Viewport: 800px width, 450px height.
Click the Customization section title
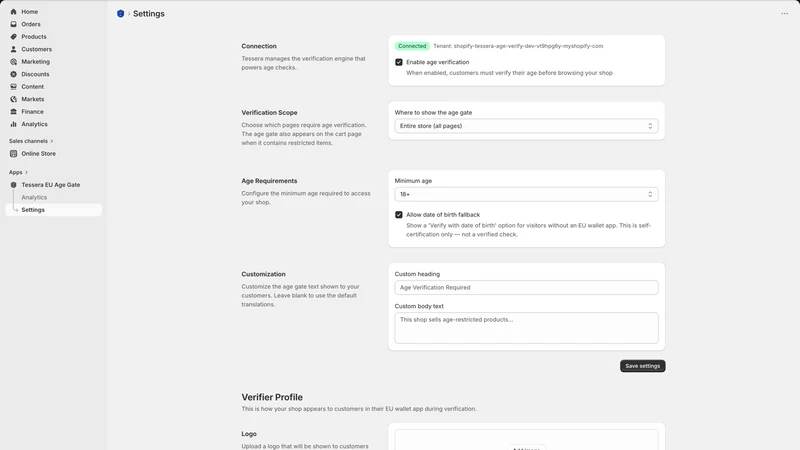pos(263,274)
